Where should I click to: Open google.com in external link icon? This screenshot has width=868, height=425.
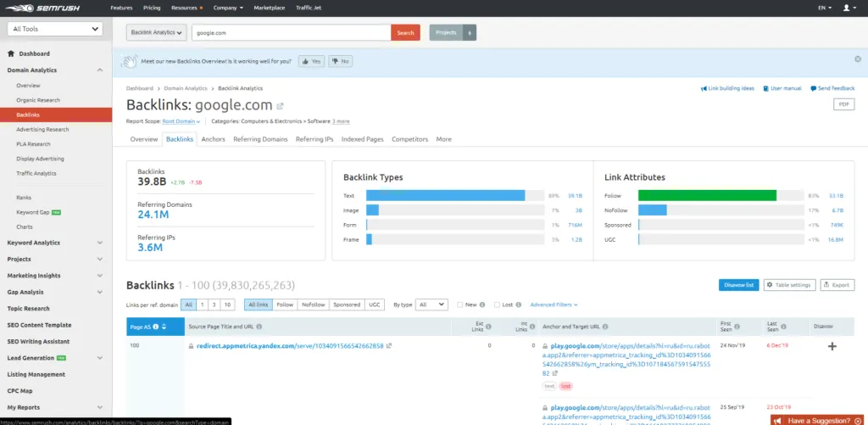pyautogui.click(x=280, y=106)
